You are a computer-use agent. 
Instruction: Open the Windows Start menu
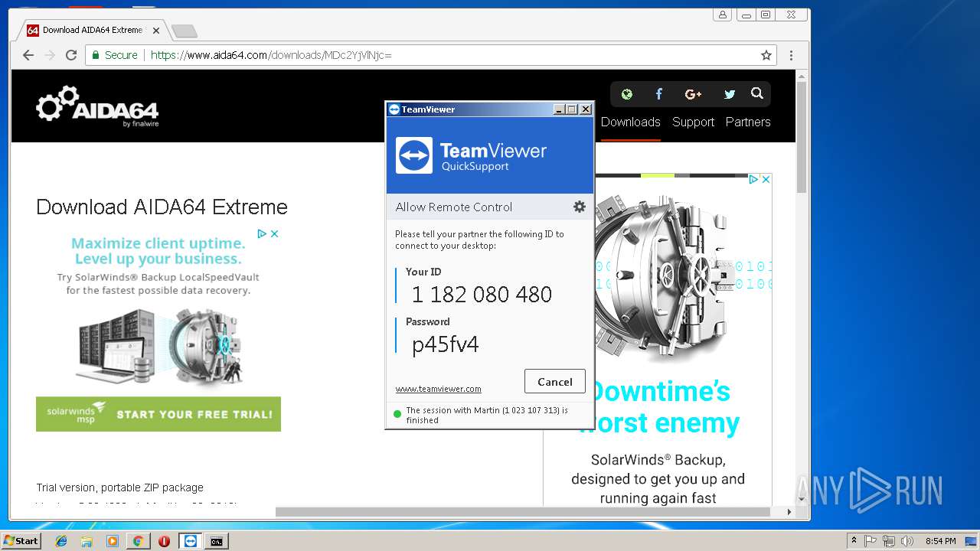[x=21, y=540]
